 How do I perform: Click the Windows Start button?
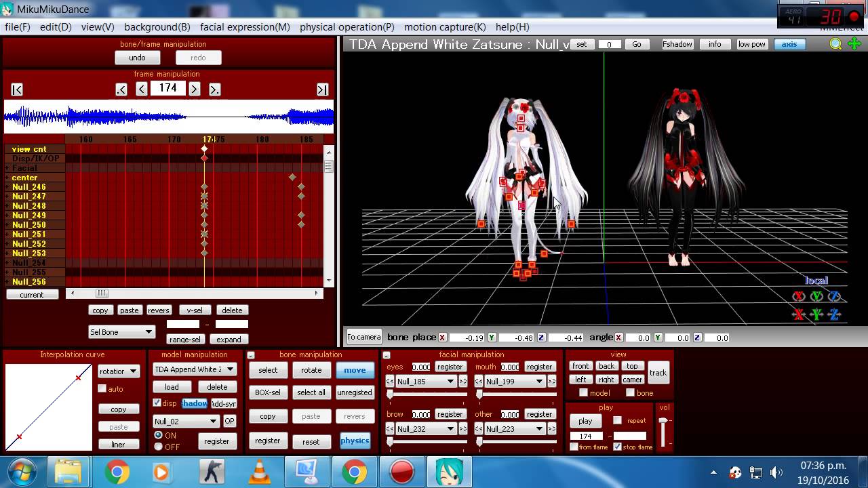[23, 472]
